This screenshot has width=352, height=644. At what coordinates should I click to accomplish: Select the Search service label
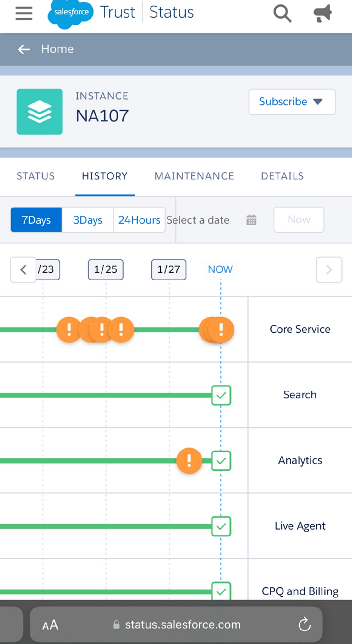(300, 395)
